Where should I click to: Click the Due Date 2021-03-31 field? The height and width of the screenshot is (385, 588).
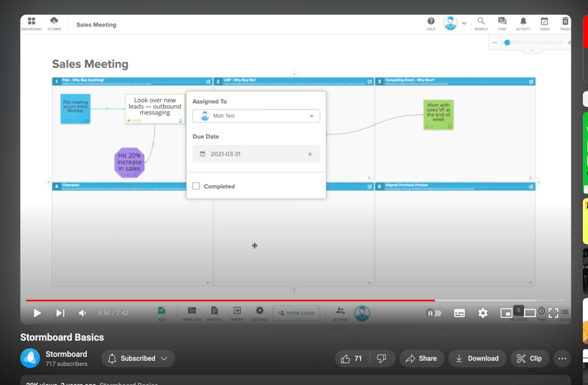(x=256, y=154)
